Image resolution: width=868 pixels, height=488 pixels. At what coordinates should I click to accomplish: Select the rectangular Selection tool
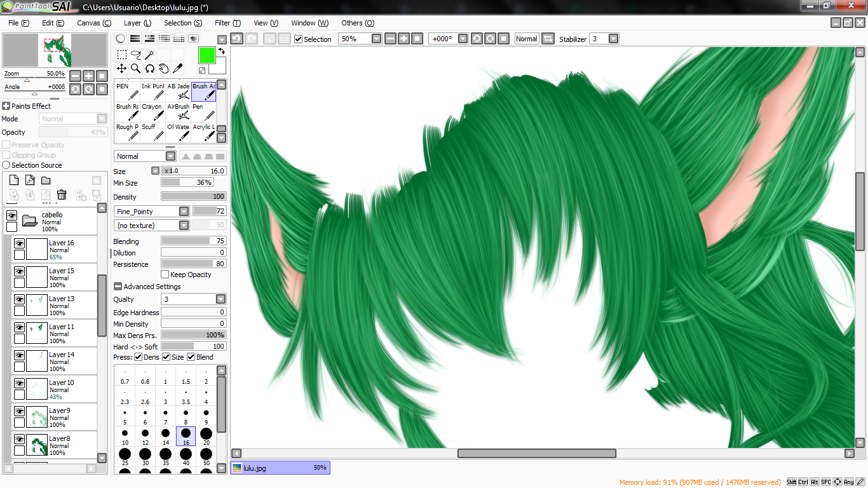[x=121, y=55]
